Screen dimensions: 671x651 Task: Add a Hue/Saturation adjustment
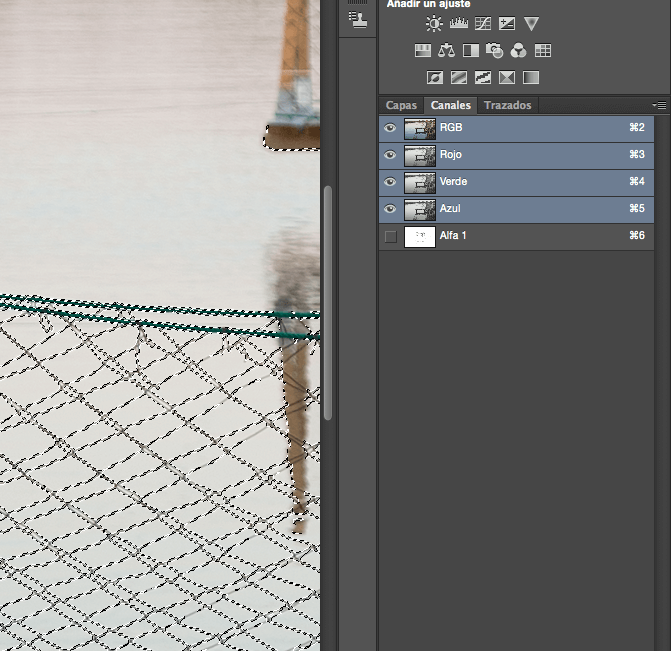coord(422,51)
